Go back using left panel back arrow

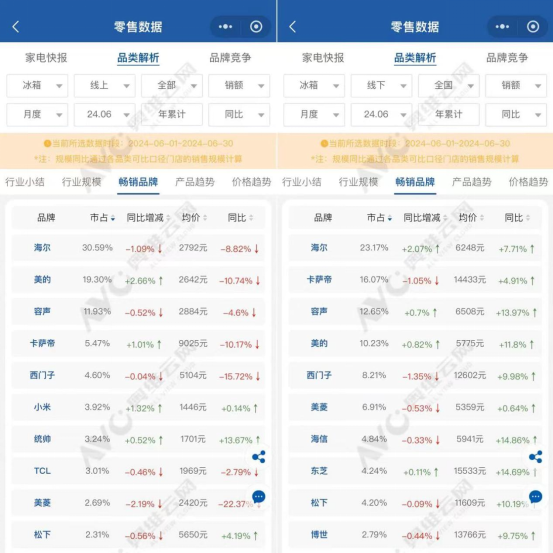[x=16, y=27]
